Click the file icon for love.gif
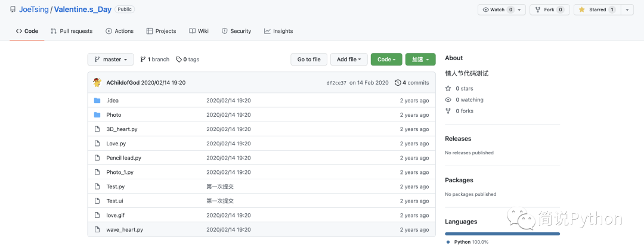The height and width of the screenshot is (249, 644). [97, 216]
